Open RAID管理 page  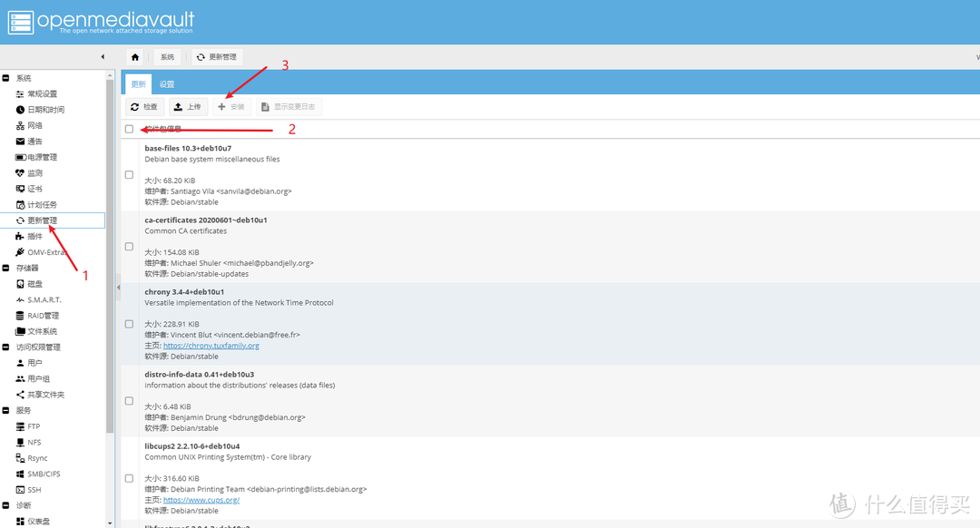tap(37, 316)
